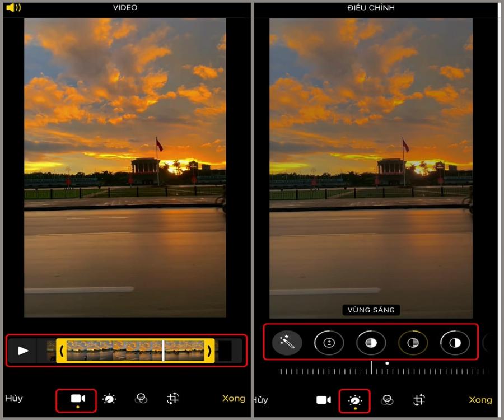Play the video in left screen
Viewport: 504px width, 420px height.
coord(23,351)
